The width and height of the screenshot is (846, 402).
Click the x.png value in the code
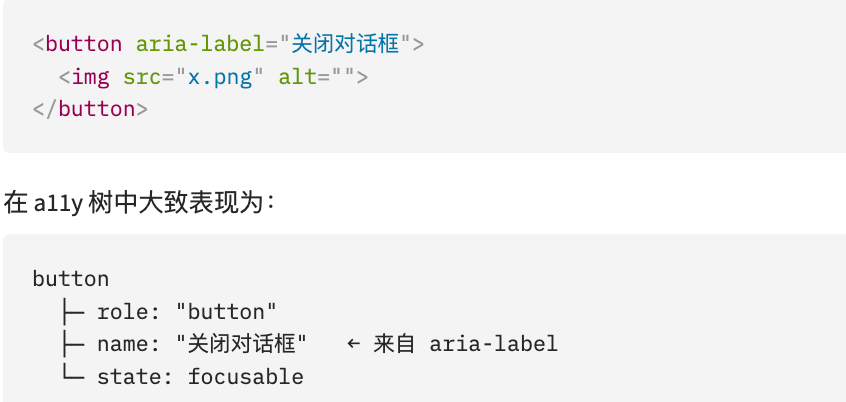(x=220, y=78)
